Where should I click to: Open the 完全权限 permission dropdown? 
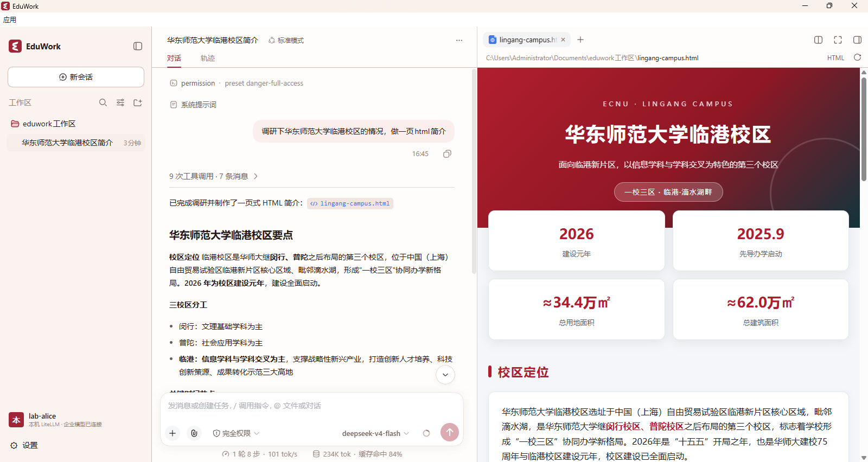coord(236,433)
